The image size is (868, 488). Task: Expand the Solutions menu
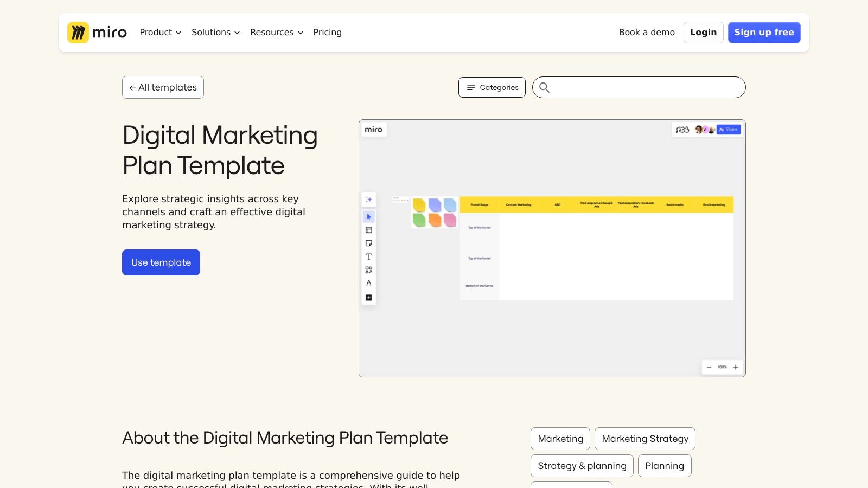[215, 33]
